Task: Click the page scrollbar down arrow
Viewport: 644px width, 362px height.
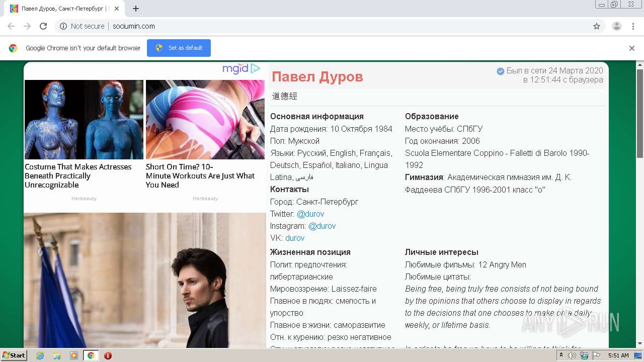Action: pyautogui.click(x=640, y=344)
